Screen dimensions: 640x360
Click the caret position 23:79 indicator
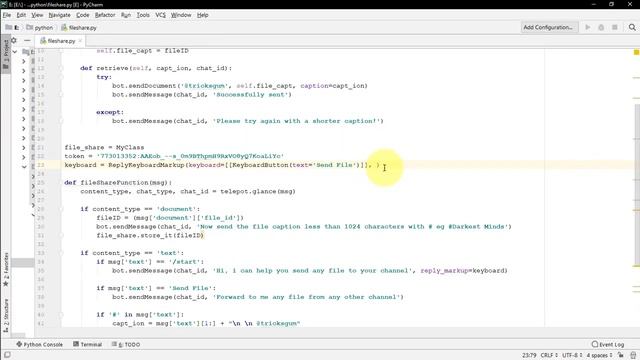pos(529,355)
